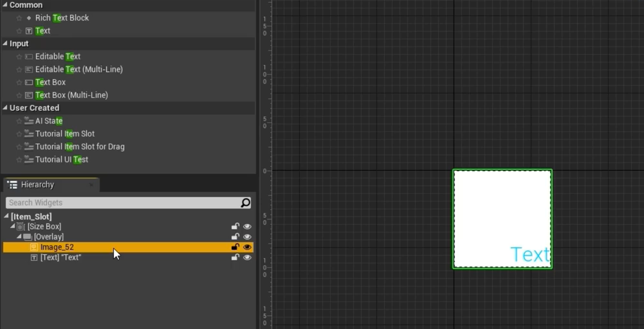
Task: Favorite Editable Text (Multi-Line) star
Action: [19, 70]
